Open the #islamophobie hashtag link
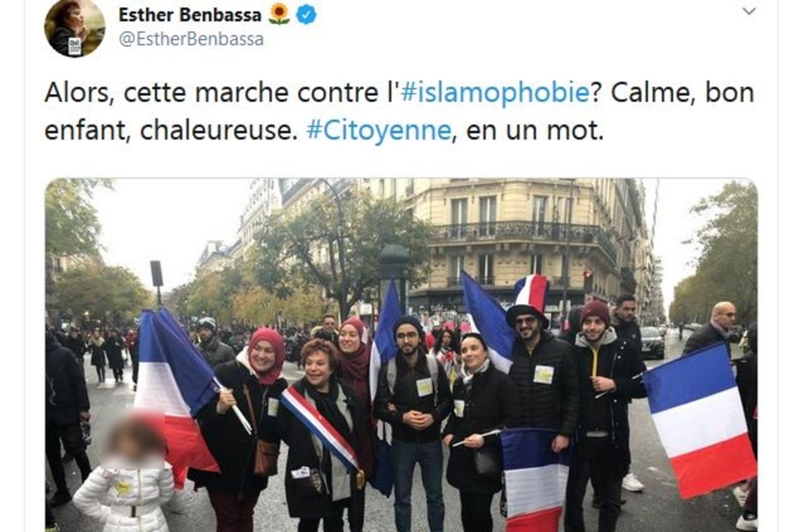The width and height of the screenshot is (809, 532). 495,93
